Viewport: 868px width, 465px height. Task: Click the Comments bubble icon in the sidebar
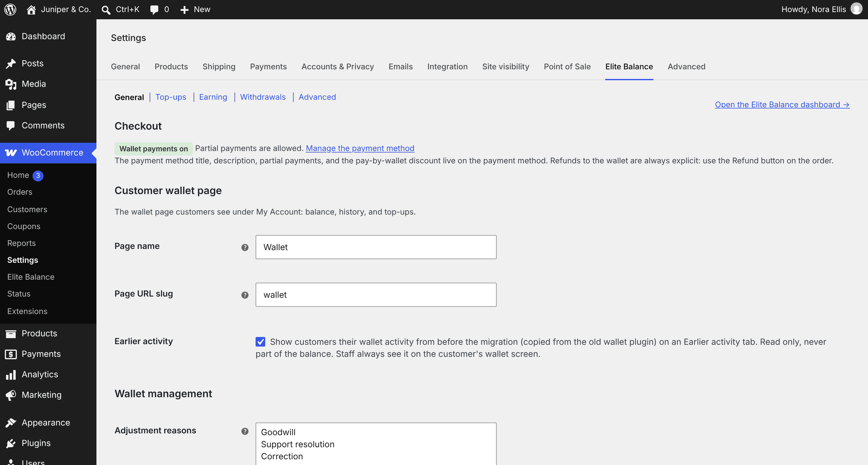pyautogui.click(x=11, y=126)
